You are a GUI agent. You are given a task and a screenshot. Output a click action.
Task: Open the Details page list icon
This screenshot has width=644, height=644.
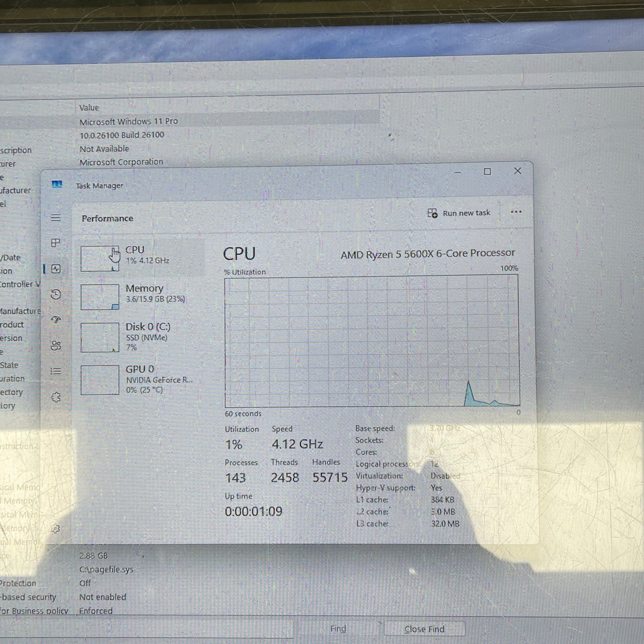pyautogui.click(x=56, y=371)
